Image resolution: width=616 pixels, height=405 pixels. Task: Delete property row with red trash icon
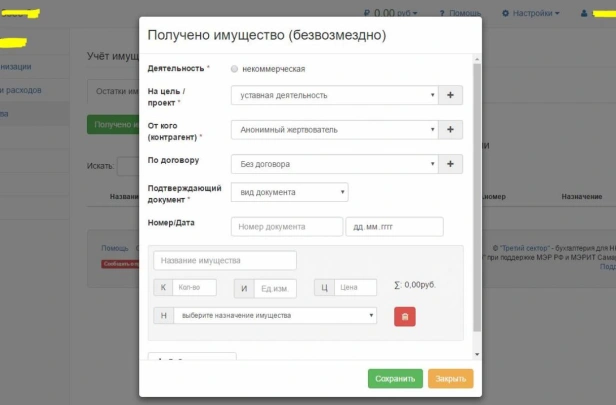pos(405,317)
